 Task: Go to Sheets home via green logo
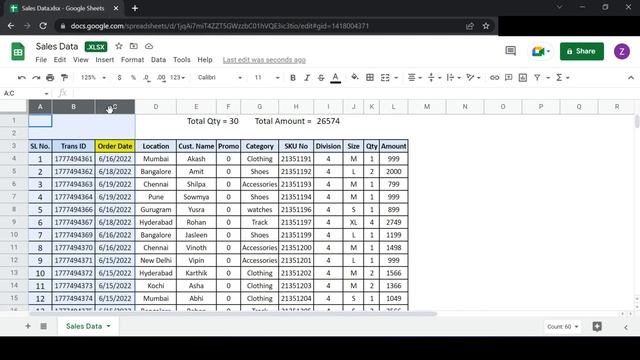point(18,52)
